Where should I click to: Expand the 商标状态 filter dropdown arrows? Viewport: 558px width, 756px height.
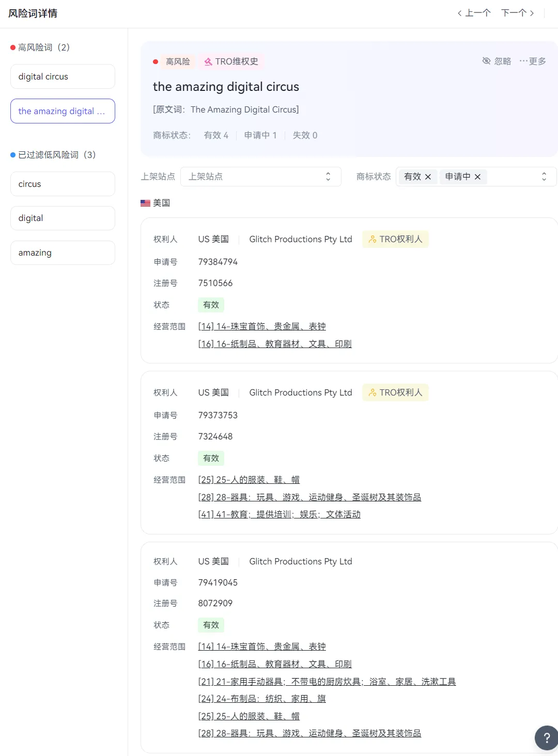pyautogui.click(x=544, y=177)
